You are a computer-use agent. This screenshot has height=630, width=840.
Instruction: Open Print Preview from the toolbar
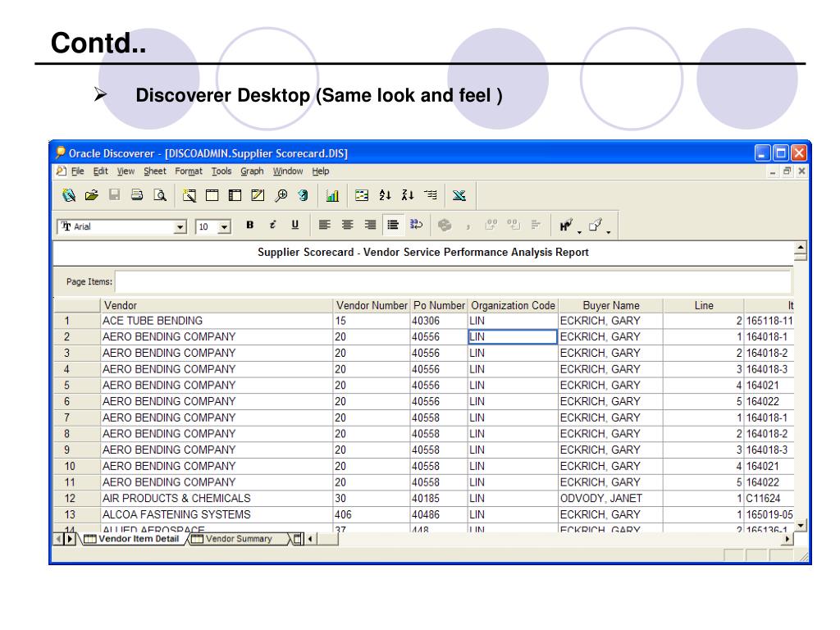point(160,195)
